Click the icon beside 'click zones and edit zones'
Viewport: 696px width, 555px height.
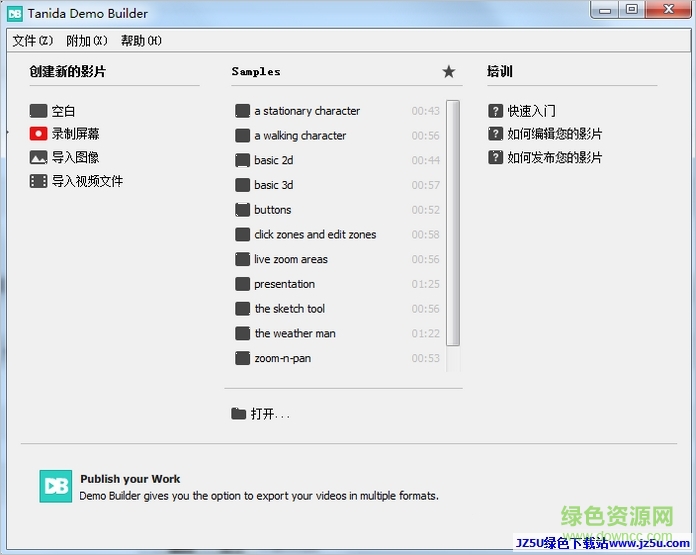click(242, 234)
